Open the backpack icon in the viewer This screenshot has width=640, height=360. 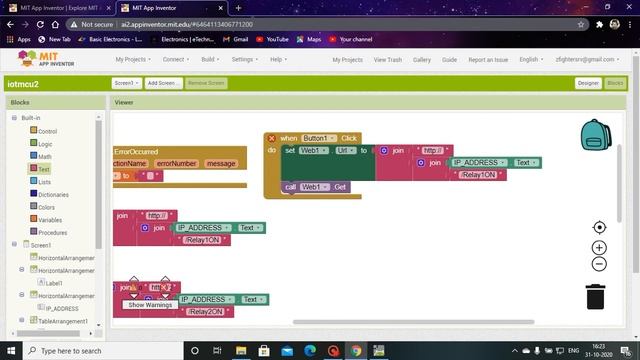pyautogui.click(x=596, y=135)
